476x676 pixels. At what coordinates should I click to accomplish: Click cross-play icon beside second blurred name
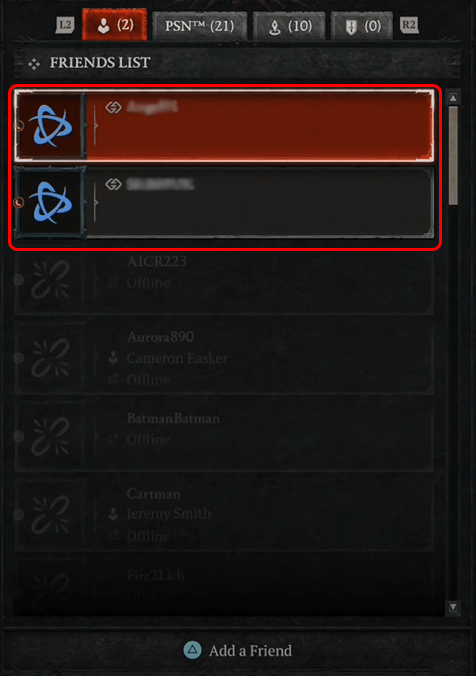[113, 185]
